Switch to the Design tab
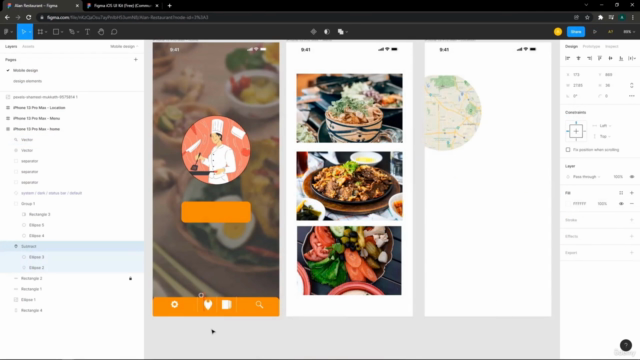Screen dimensions: 640x360 (571, 47)
